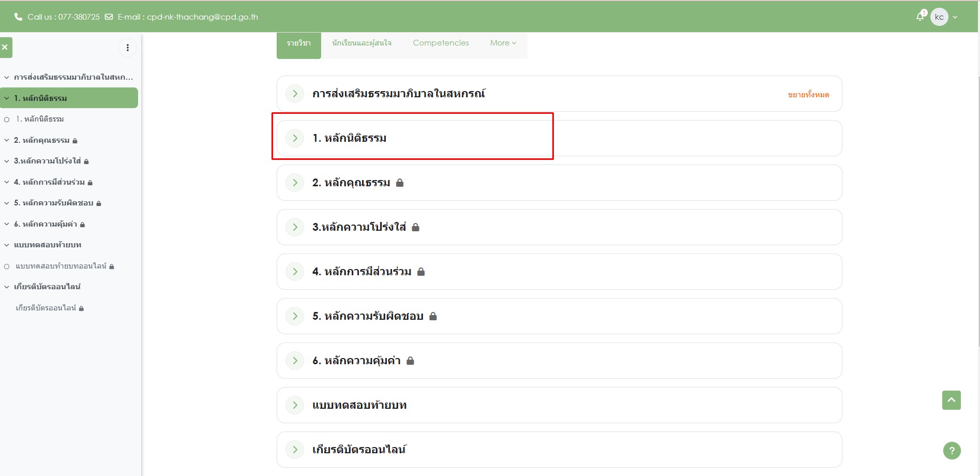Viewport: 980px width, 476px height.
Task: Collapse 3.หลักความโปร่งใส in the sidebar
Action: click(7, 161)
